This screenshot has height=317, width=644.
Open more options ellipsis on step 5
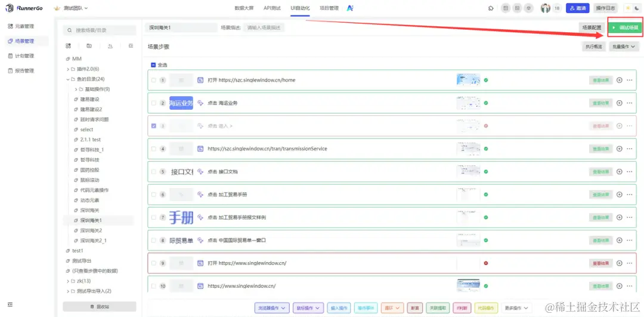(630, 172)
